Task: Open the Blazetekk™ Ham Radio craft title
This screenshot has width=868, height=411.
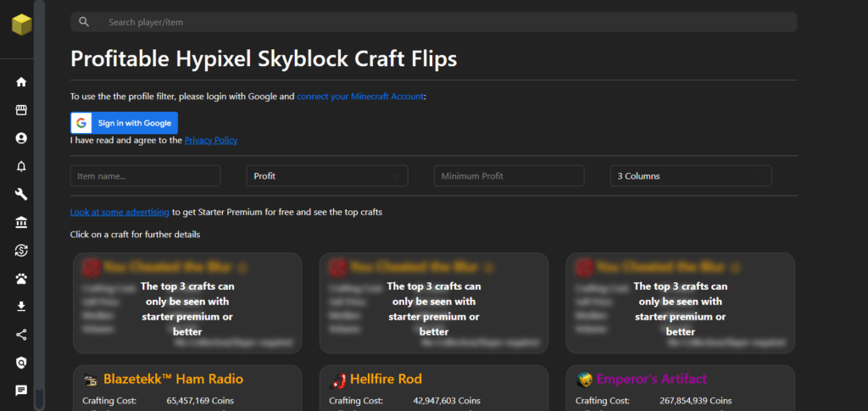Action: coord(173,380)
